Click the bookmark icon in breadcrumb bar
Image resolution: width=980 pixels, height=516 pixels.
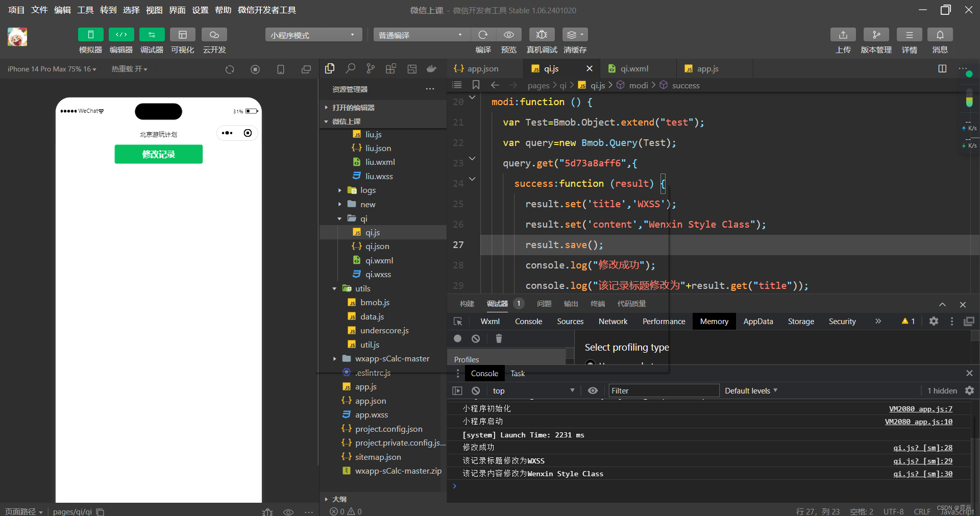coord(476,85)
